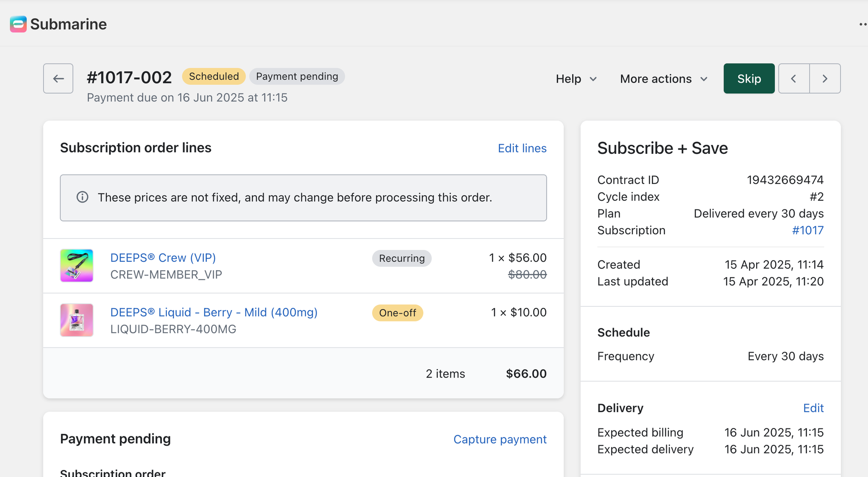Open subscription #1017 link
The image size is (868, 477).
coord(807,230)
